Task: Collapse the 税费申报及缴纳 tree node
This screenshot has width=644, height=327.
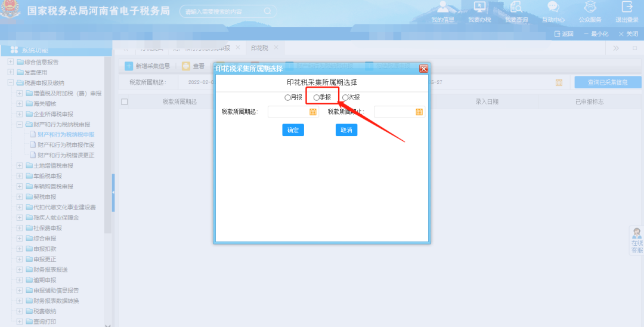Action: coord(10,83)
